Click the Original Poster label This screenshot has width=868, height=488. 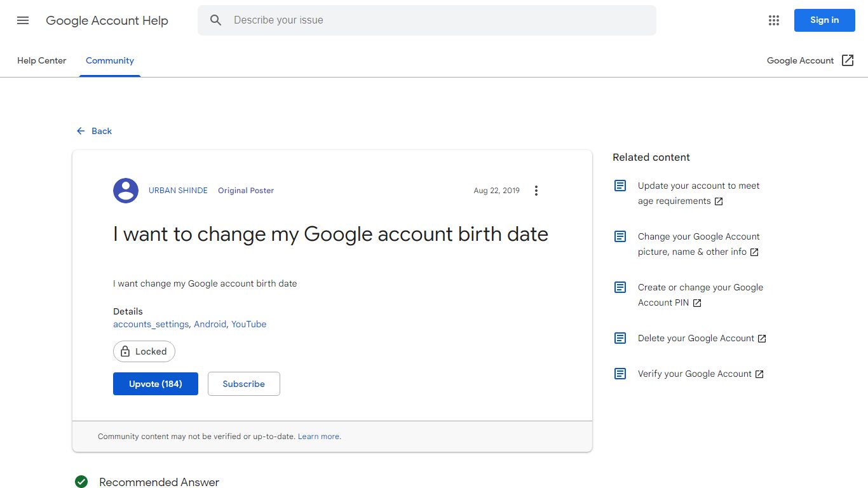coord(246,191)
